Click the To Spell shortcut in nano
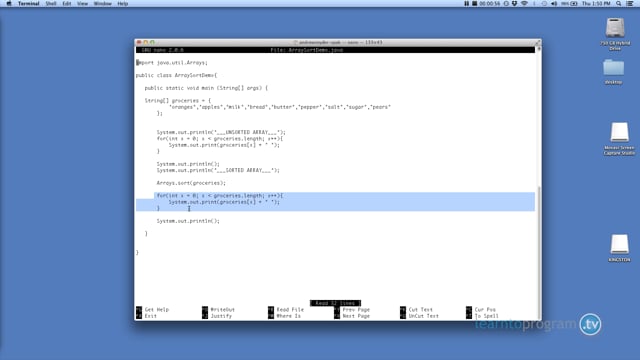 click(482, 316)
